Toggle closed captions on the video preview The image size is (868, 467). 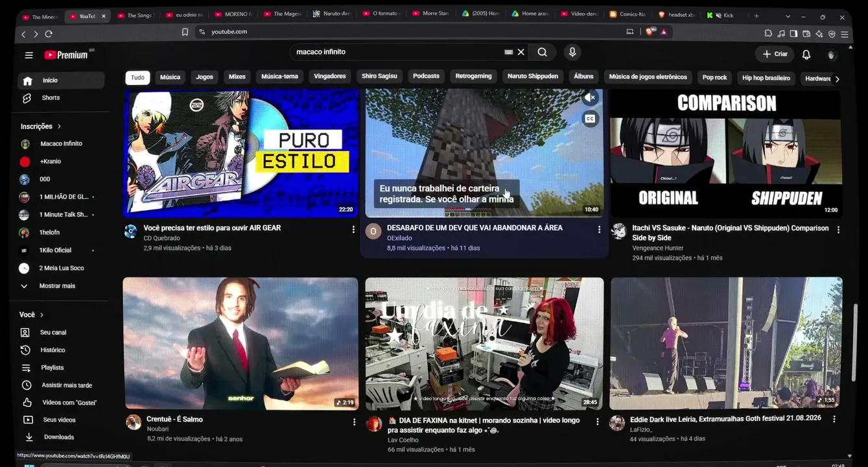(x=589, y=119)
